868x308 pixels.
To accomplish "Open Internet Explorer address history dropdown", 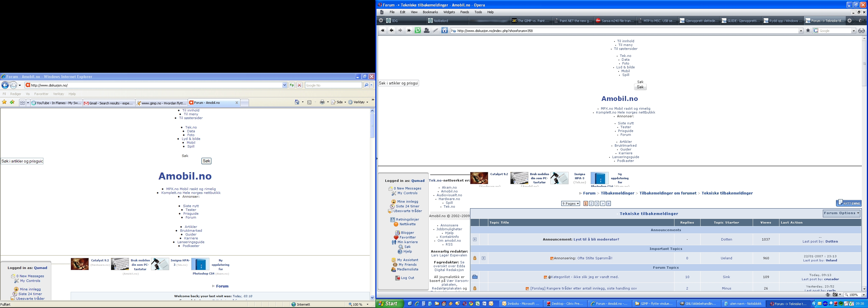I will coord(285,85).
